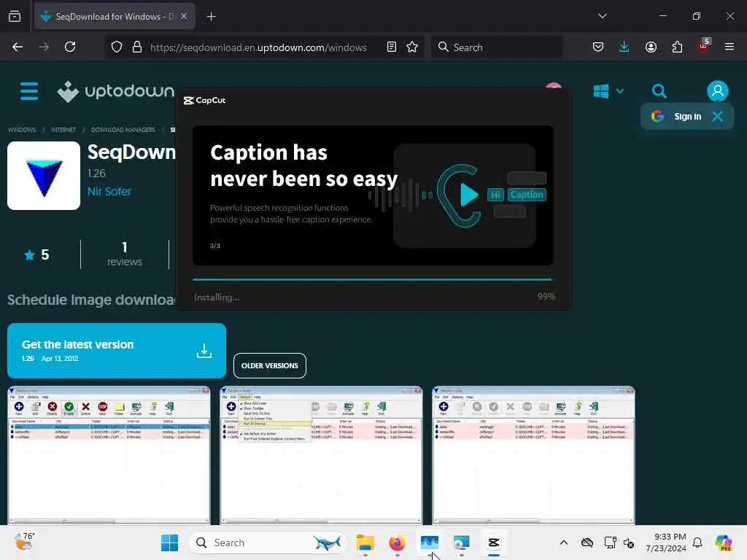Open developer Nir Sofer's page

(109, 192)
